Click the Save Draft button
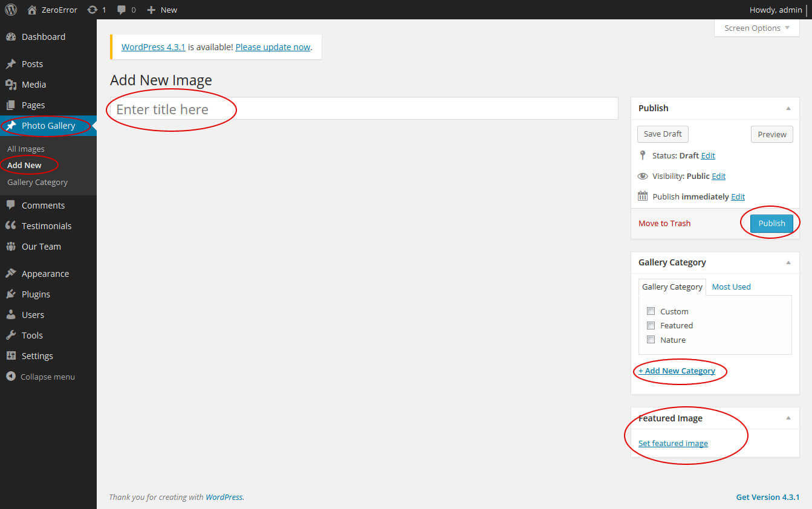This screenshot has width=812, height=509. [663, 134]
